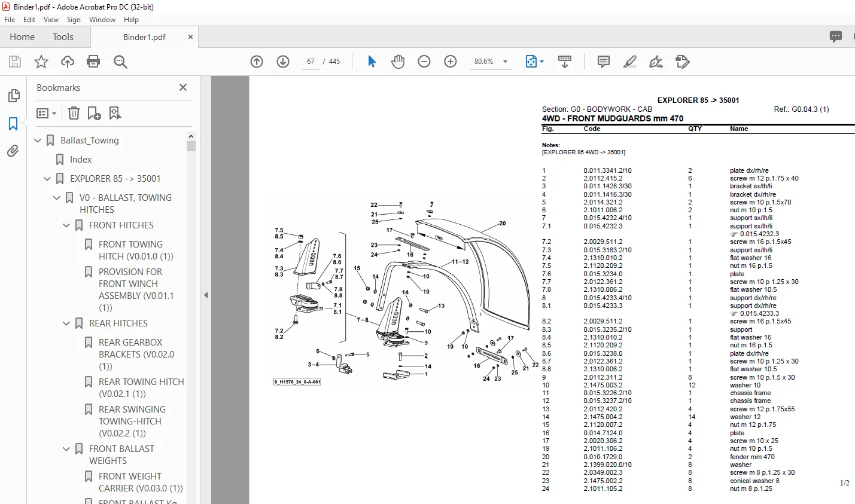Screen dimensions: 855x504
Task: Open the Window menu
Action: coord(102,20)
